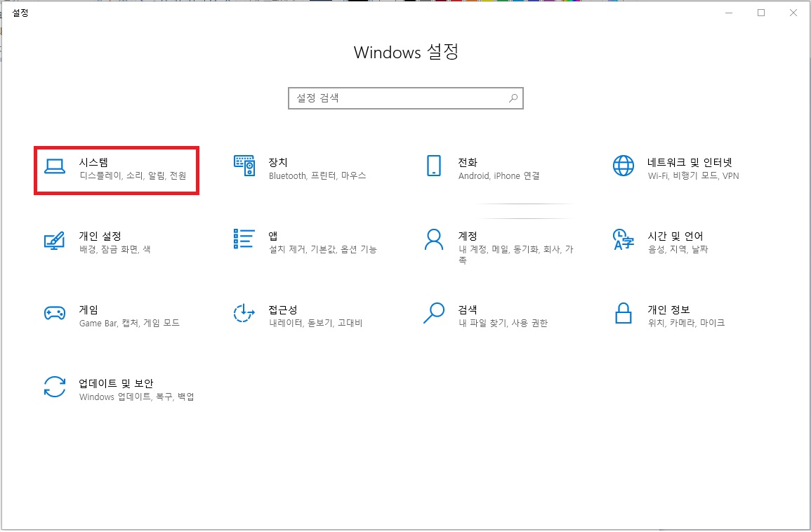Click '내레이터, 돋보기, 고대비' description

click(x=315, y=323)
